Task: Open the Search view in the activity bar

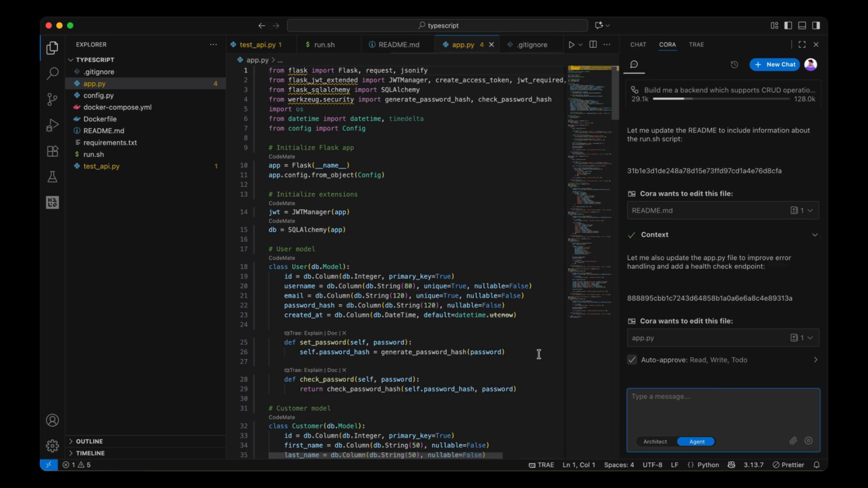Action: (x=52, y=73)
